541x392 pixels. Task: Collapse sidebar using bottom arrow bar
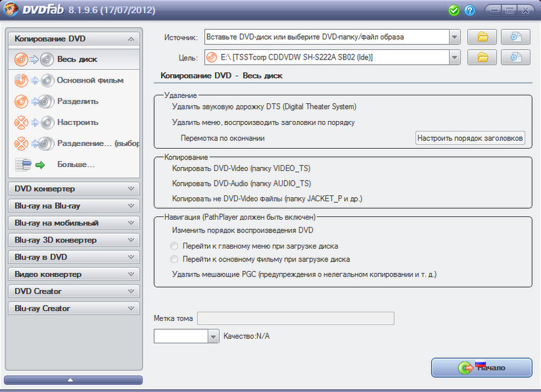[x=73, y=380]
